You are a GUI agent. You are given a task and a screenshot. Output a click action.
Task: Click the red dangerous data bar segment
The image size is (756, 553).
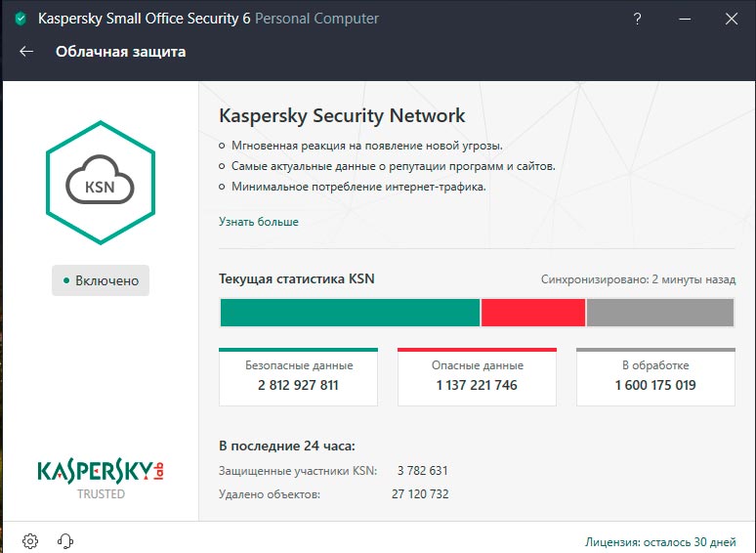click(532, 313)
